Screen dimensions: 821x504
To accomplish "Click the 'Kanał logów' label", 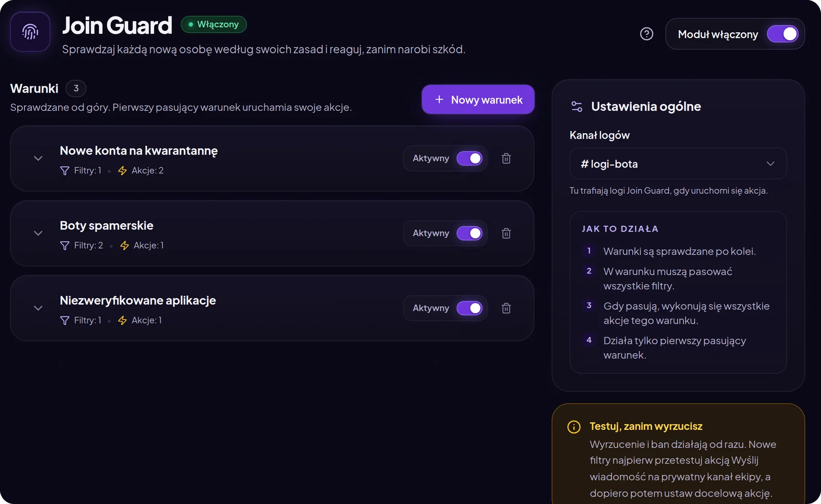I will tap(599, 135).
